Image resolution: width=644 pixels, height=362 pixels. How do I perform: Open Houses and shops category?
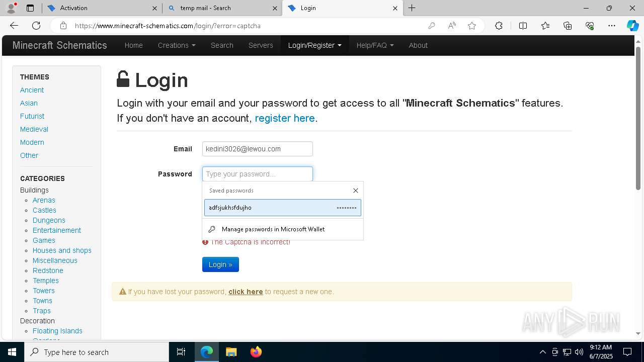pos(62,250)
